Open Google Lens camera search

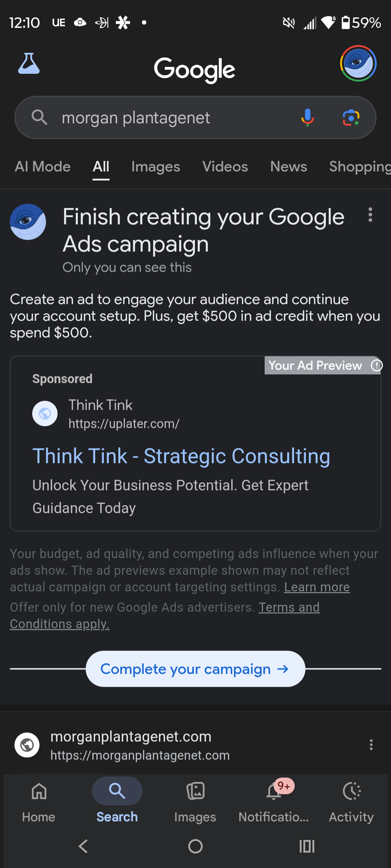[351, 118]
